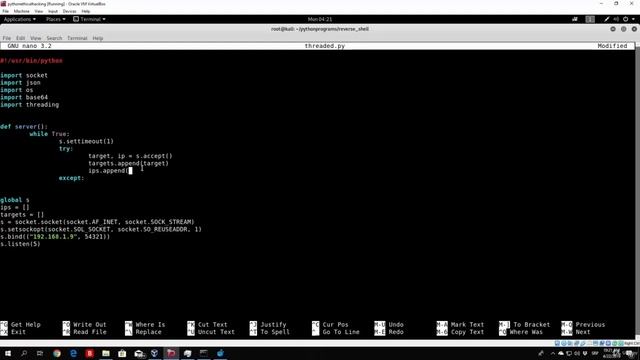The width and height of the screenshot is (640, 360).
Task: Open Microsoft Store from the taskbar
Action: (122, 353)
